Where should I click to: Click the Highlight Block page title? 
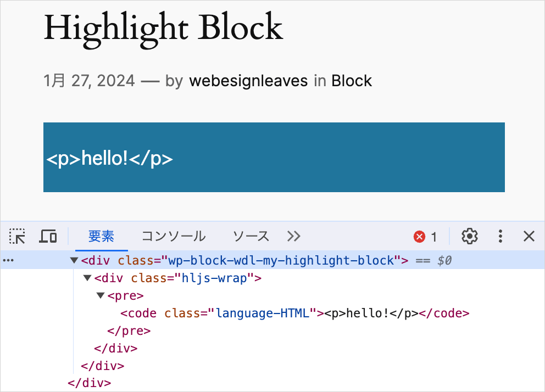(x=163, y=27)
